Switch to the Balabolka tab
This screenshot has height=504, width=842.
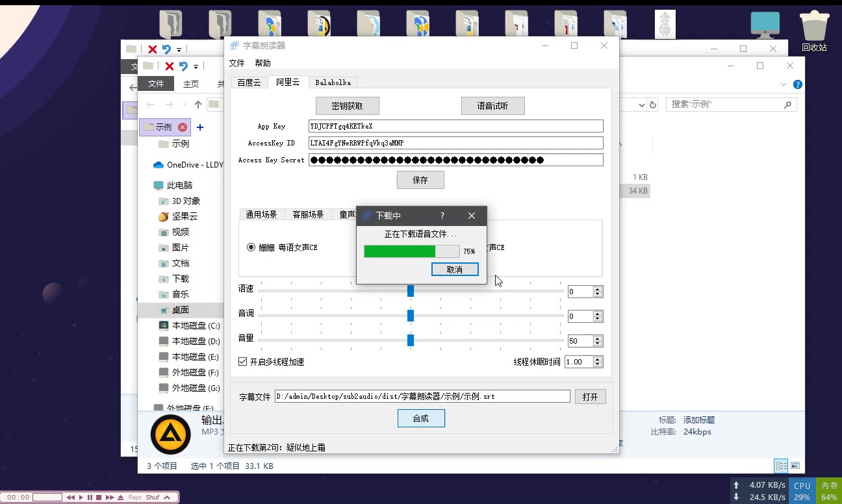[x=333, y=82]
